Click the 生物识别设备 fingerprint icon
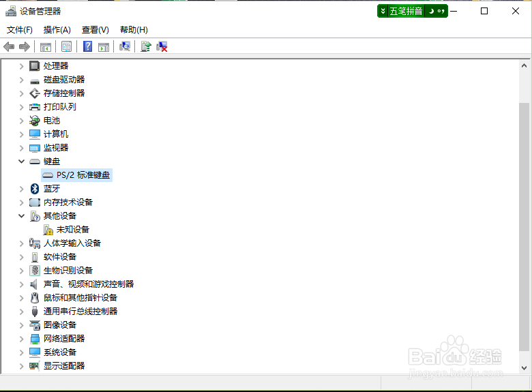The height and width of the screenshot is (392, 532). tap(35, 270)
